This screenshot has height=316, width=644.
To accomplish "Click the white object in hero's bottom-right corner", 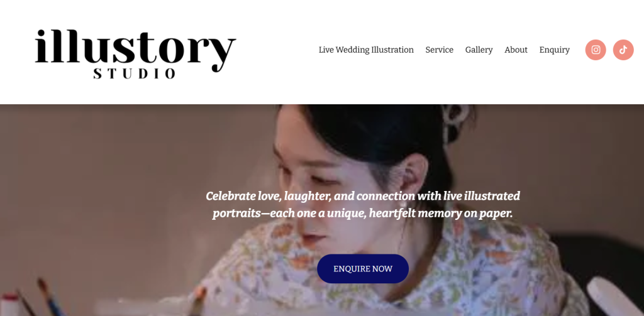I will 615,297.
